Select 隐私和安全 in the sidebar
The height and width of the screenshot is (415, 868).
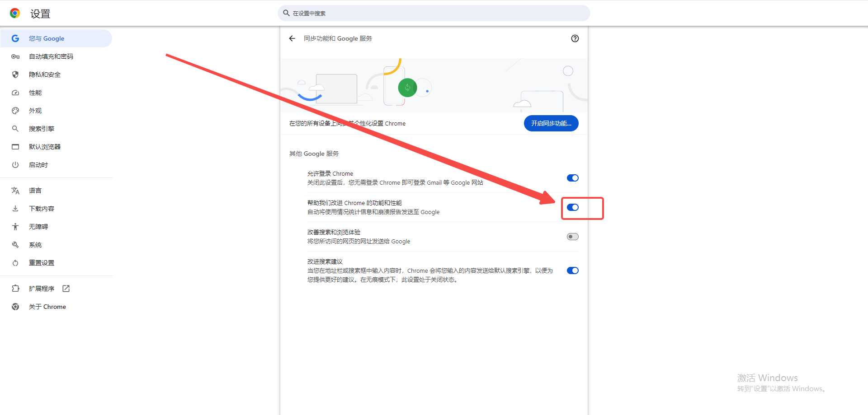point(56,75)
